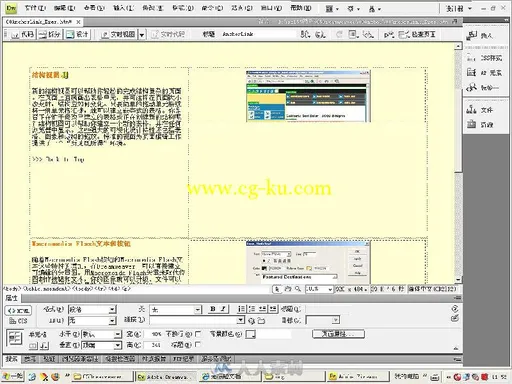Image resolution: width=512 pixels, height=384 pixels.
Task: Click the Ordered List icon
Action: (x=252, y=309)
